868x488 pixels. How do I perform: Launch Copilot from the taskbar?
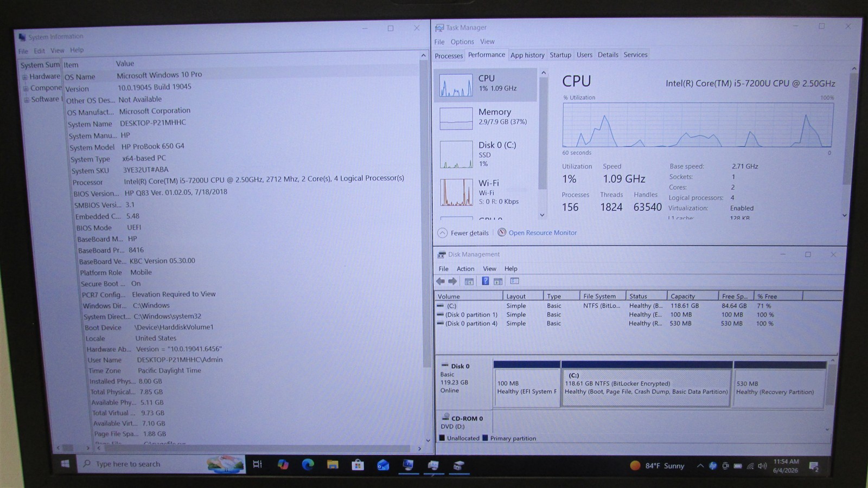pos(283,465)
